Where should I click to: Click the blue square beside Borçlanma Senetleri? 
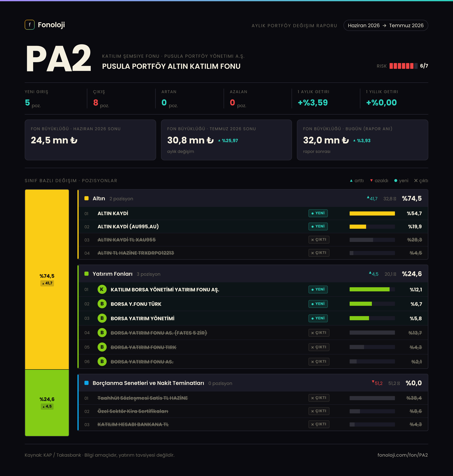(x=86, y=383)
